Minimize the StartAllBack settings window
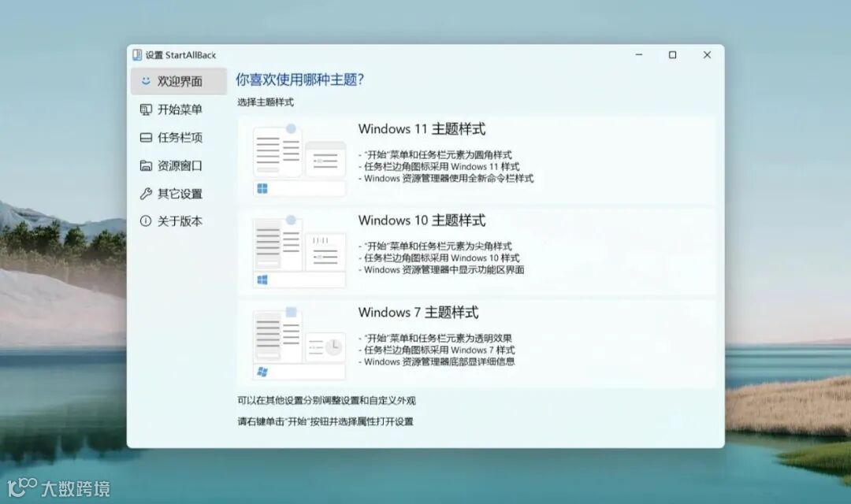Screen dimensions: 851x504 click(639, 55)
